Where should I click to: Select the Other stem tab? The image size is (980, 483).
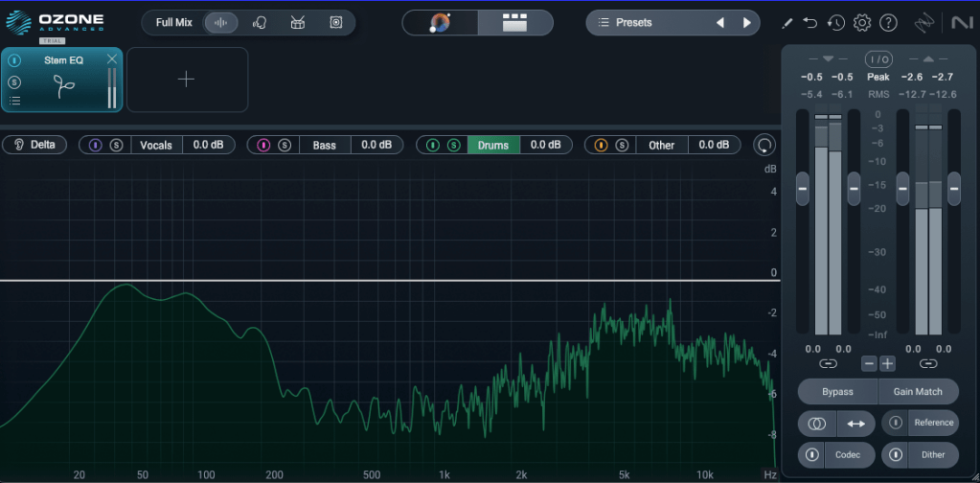click(662, 146)
